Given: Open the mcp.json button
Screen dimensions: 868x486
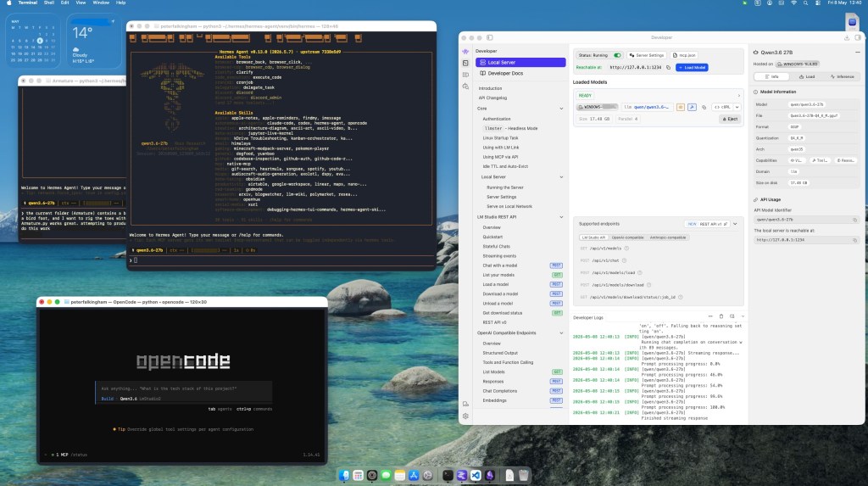Looking at the screenshot, I should tap(684, 55).
